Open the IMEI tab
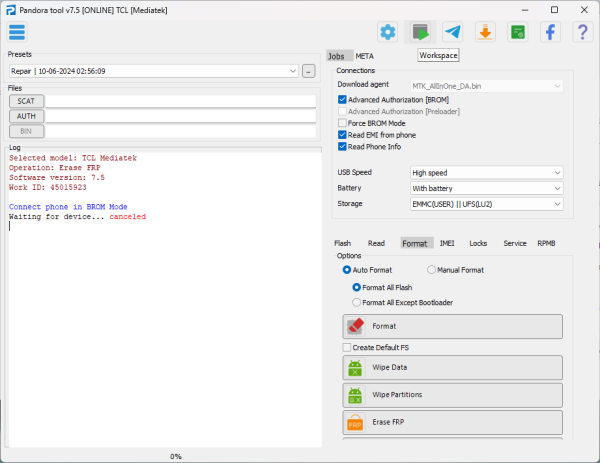Screen dimensions: 600x463 point(447,243)
